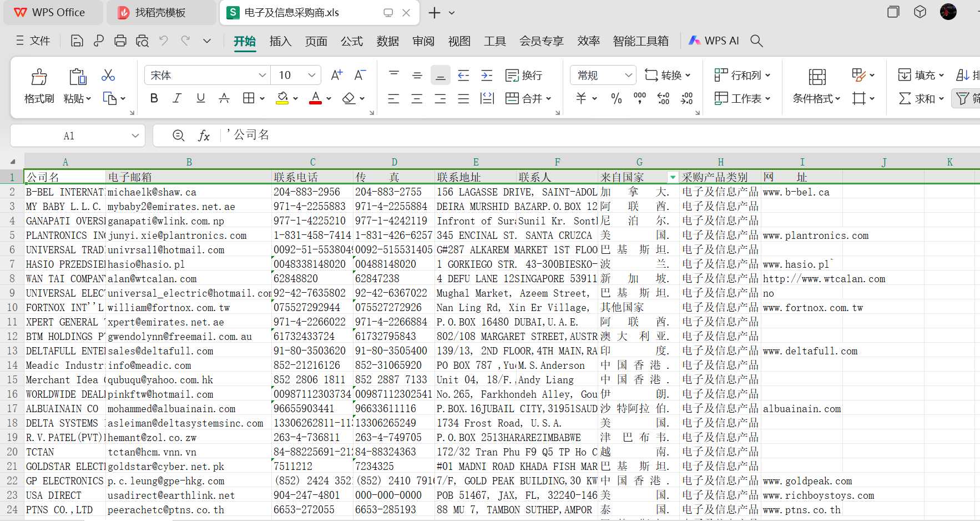Open Print Preview icon in quick toolbar
Screen dimensions: 980x521
[142, 41]
